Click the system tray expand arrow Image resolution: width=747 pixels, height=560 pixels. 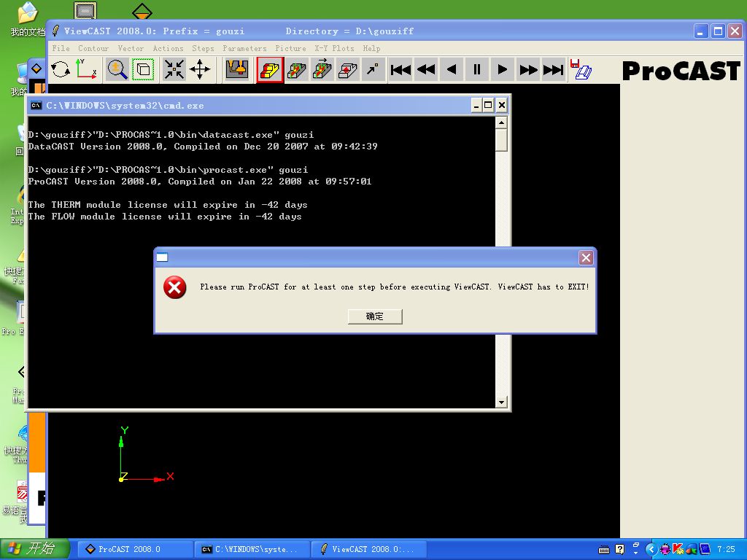point(651,550)
